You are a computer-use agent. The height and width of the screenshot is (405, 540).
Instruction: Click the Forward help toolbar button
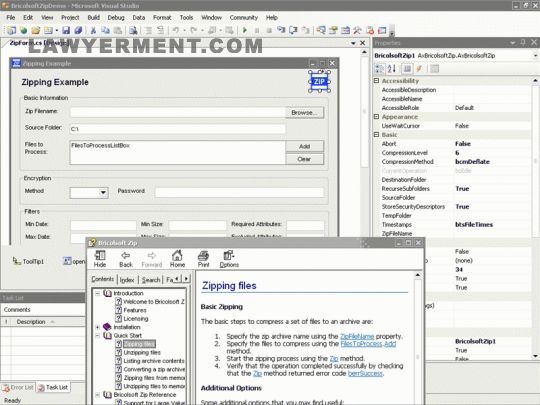(x=152, y=259)
